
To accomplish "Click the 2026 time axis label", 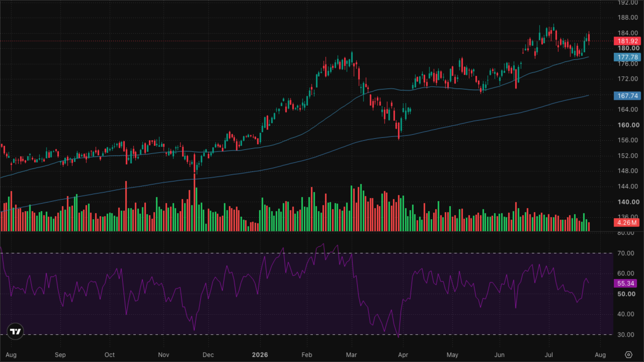I will 260,355.
